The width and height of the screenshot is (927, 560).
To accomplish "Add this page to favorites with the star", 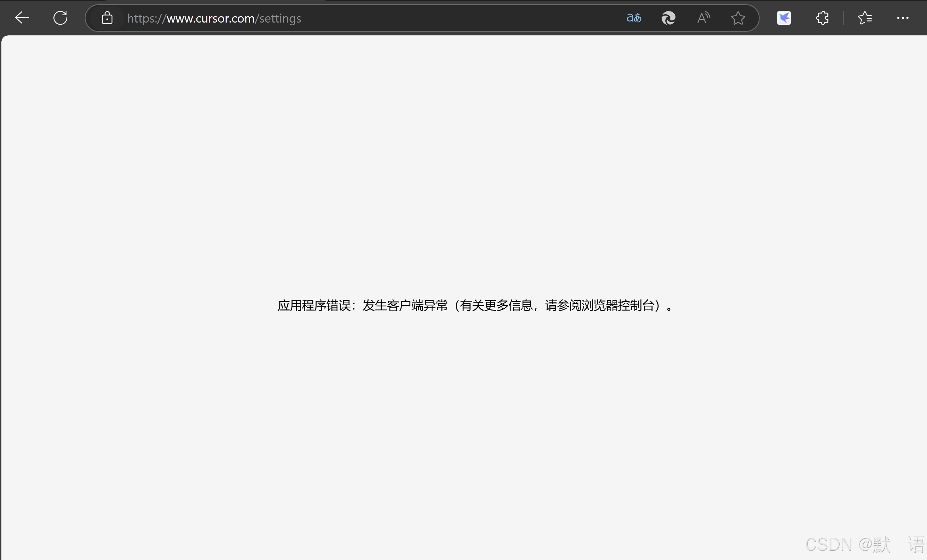I will click(x=738, y=18).
